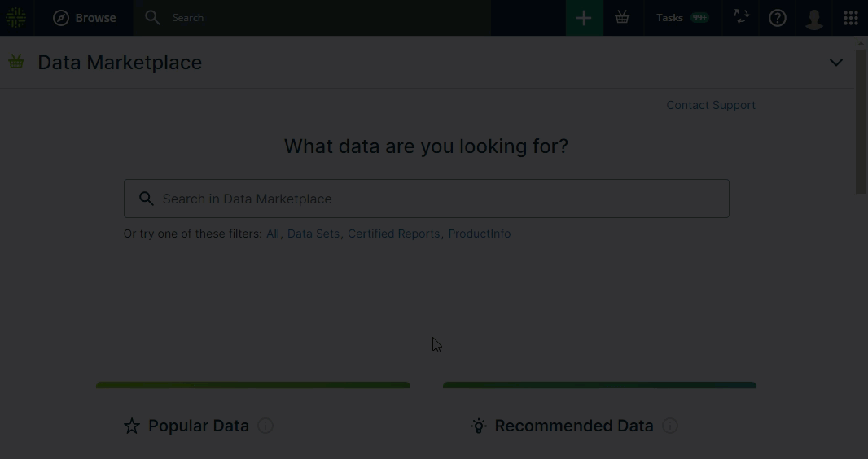Open the user profile avatar menu
Screen dimensions: 868x459
pos(813,18)
